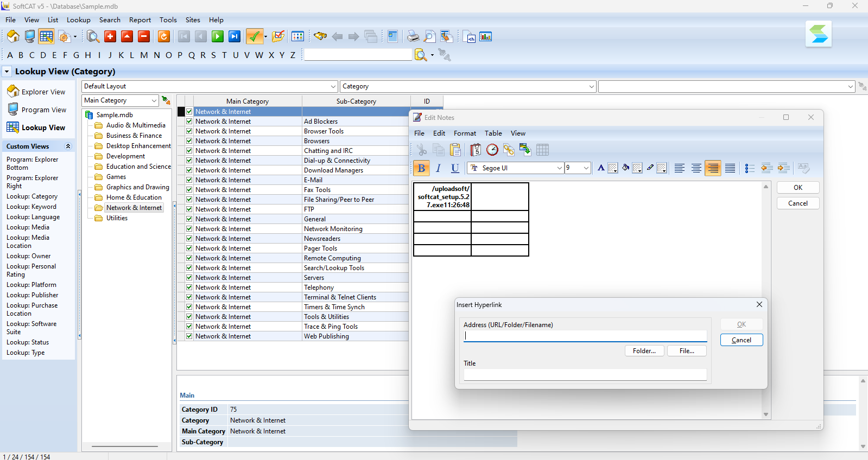Screen dimensions: 868x460
Task: Click Cancel in Insert Hyperlink dialog
Action: 742,340
